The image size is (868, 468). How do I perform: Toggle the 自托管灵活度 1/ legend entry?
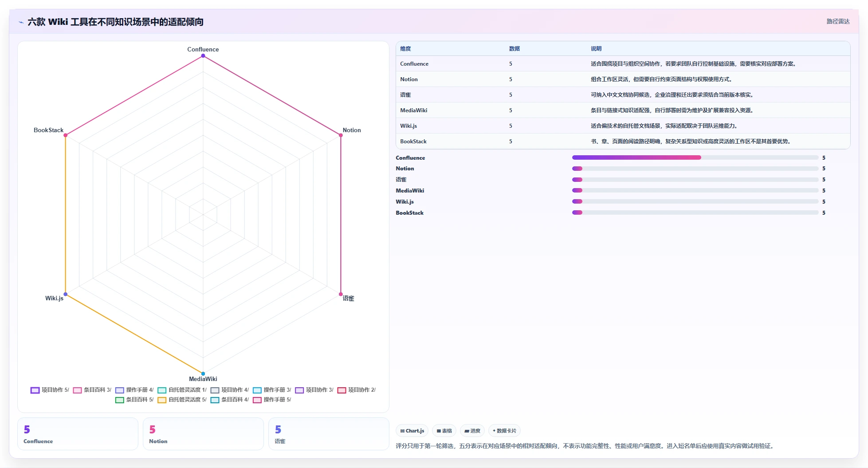pyautogui.click(x=182, y=390)
